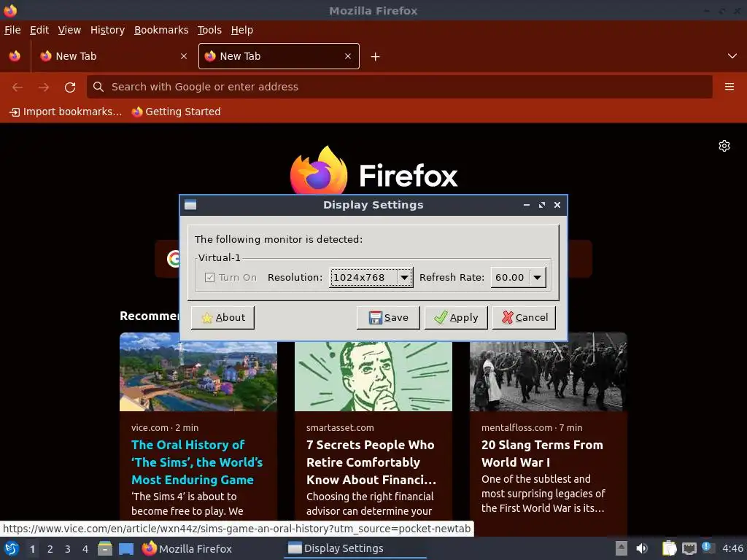Viewport: 747px width, 560px height.
Task: Click the back navigation arrow
Action: [x=18, y=87]
